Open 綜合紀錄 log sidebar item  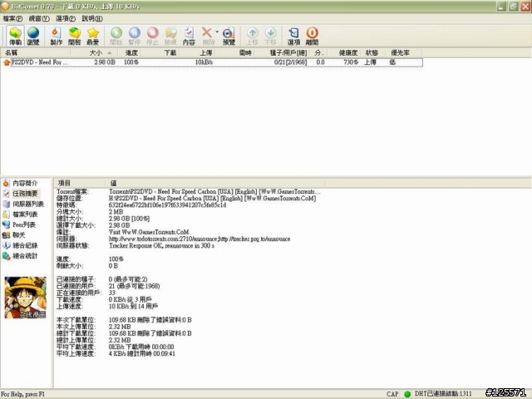point(21,245)
